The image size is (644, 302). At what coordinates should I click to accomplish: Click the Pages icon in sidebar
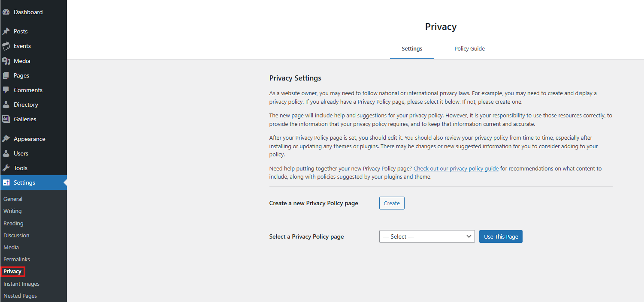(6, 75)
